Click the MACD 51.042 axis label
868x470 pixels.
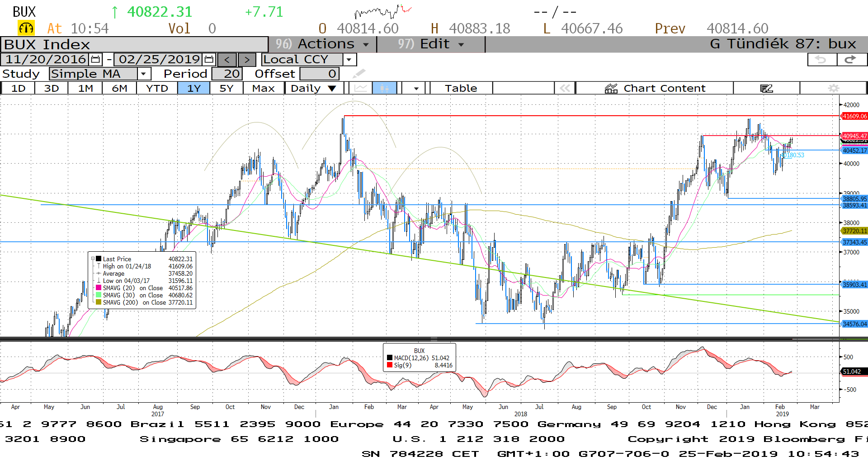[854, 371]
